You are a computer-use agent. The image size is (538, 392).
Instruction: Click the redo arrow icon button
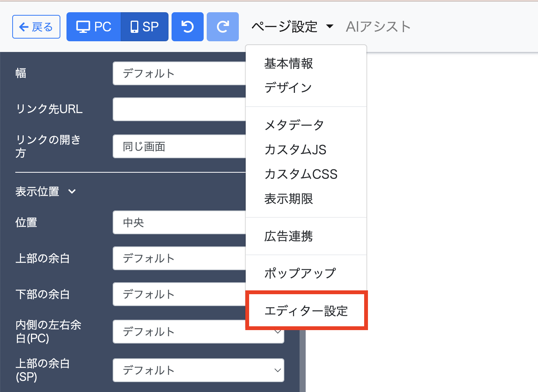click(222, 27)
